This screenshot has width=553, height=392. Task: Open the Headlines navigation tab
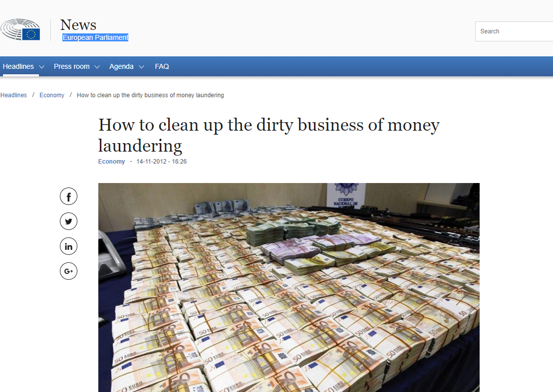click(x=18, y=66)
